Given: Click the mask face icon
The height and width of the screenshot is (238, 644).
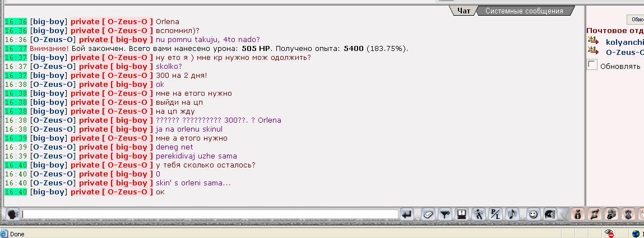Looking at the screenshot, I should tap(628, 214).
